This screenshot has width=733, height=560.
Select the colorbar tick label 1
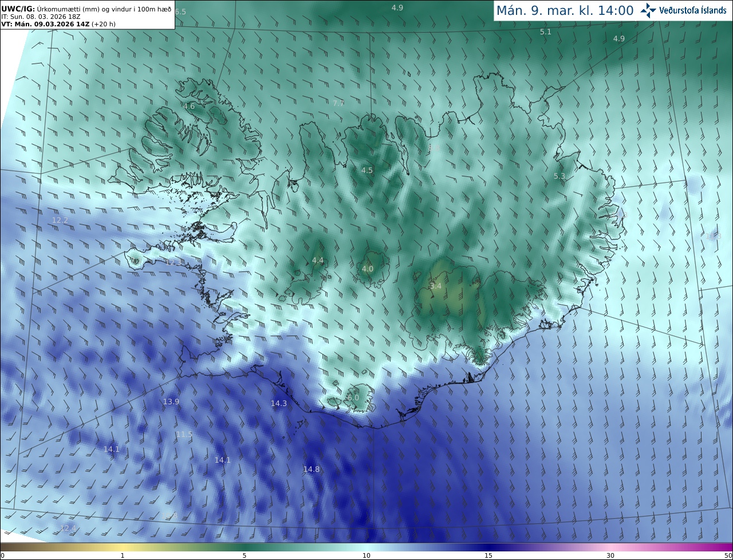tap(123, 556)
